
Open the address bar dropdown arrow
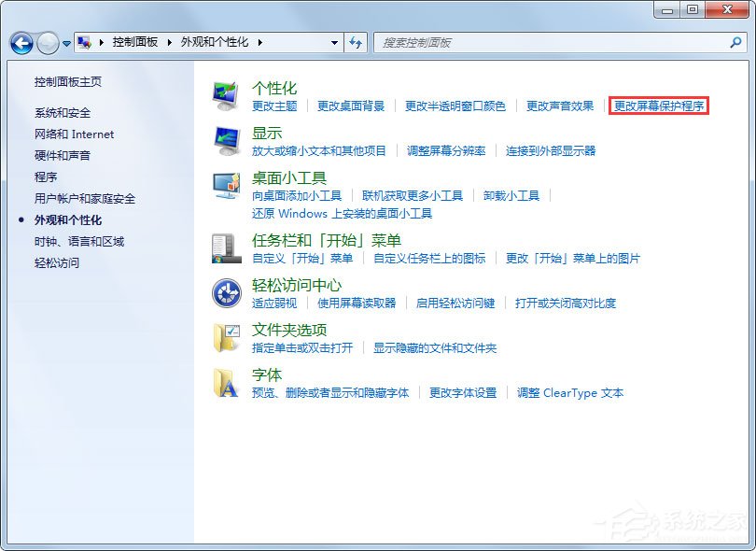tap(334, 43)
